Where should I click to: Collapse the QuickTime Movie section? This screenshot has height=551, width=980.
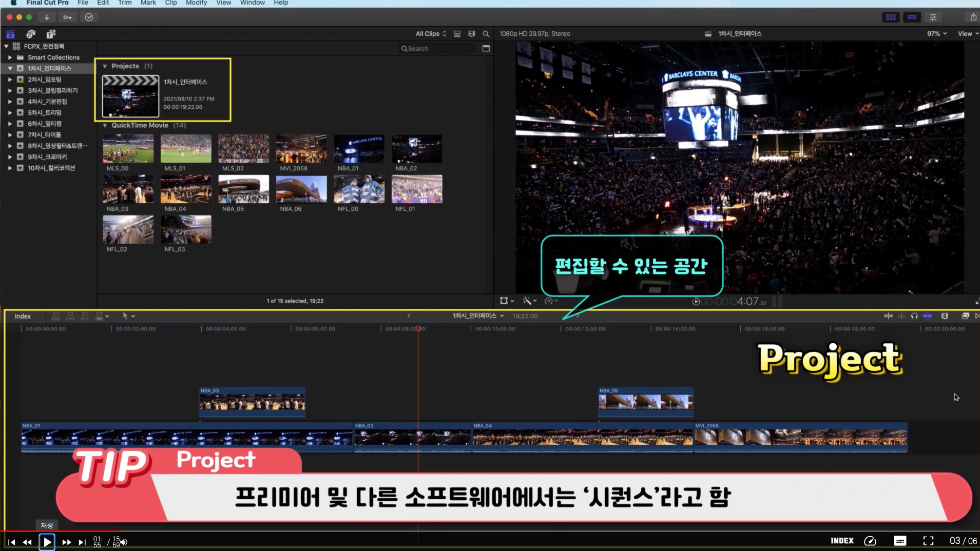[x=105, y=125]
